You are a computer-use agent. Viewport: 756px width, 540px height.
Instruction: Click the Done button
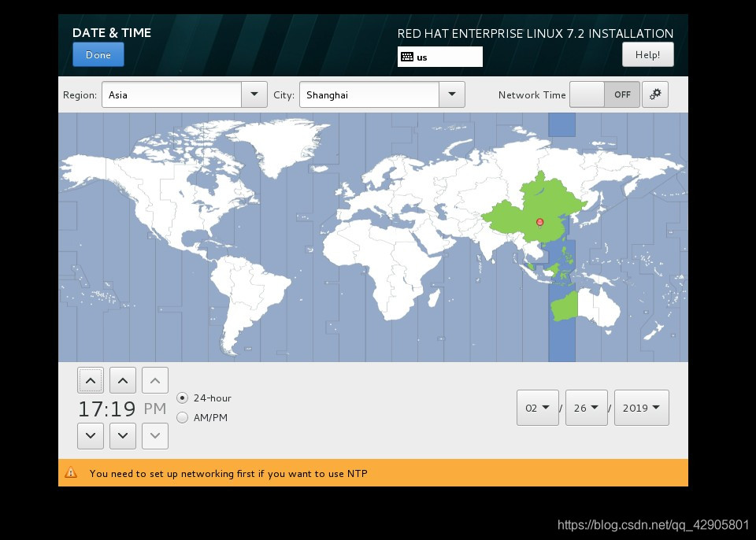[98, 54]
